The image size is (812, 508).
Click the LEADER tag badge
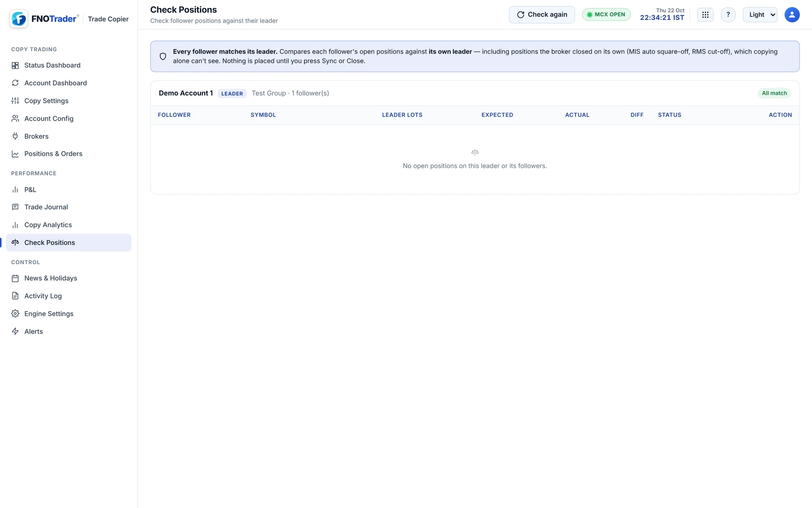pos(232,94)
